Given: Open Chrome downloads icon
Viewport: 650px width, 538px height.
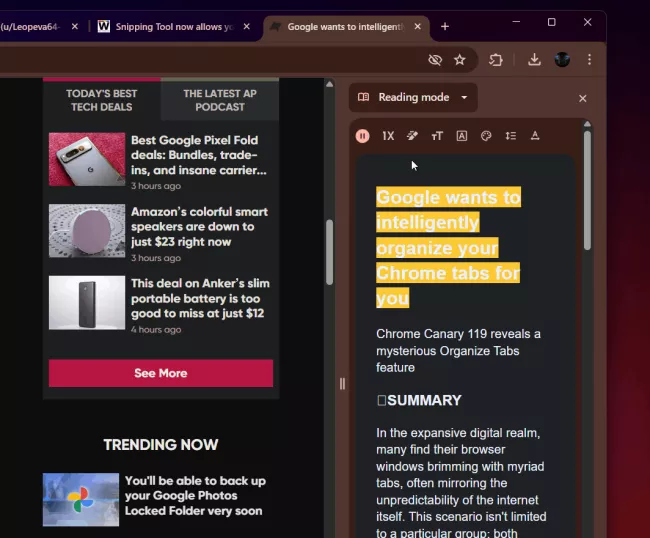Looking at the screenshot, I should point(535,60).
